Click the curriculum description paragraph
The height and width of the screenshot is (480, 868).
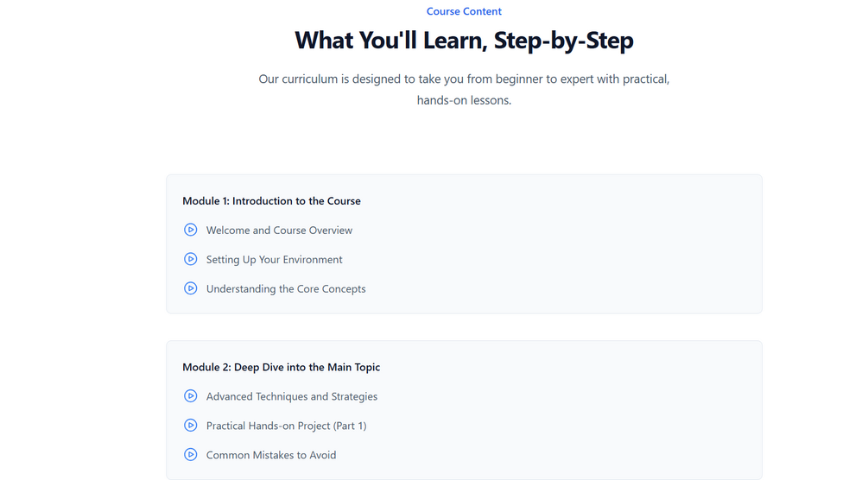point(464,79)
